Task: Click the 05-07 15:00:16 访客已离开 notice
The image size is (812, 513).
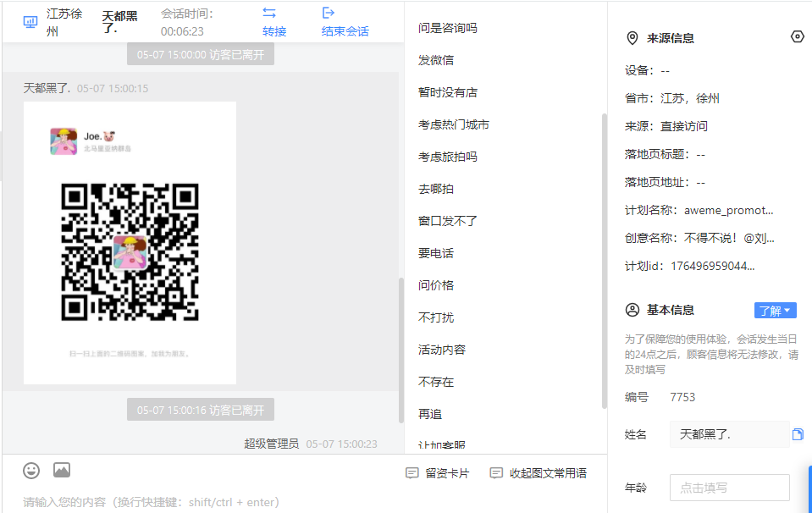Action: 201,410
